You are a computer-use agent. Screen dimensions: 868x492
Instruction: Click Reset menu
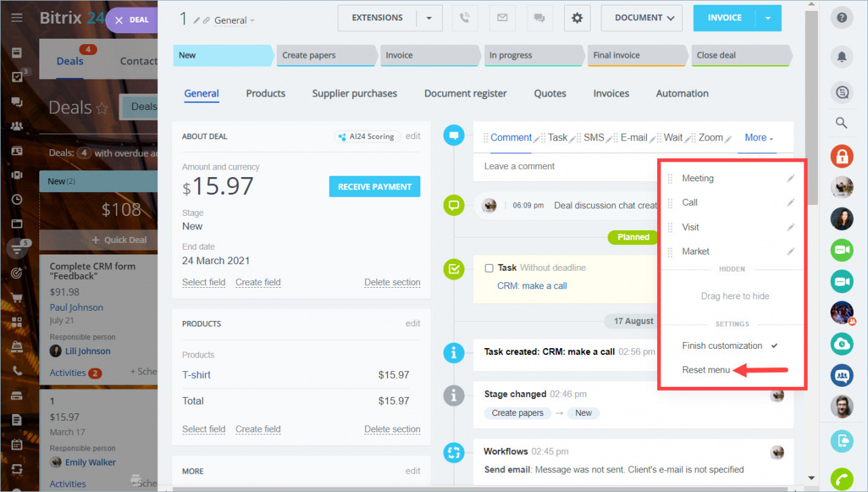706,370
